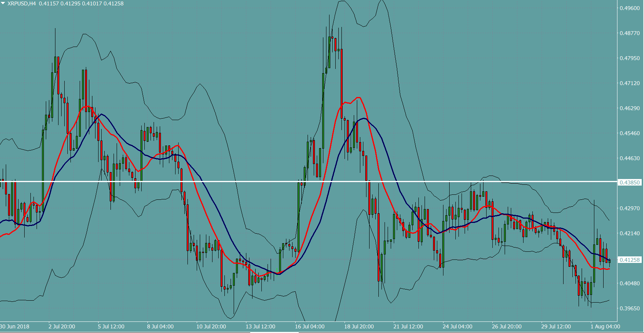The width and height of the screenshot is (644, 333).
Task: Click the 0.43850 horizontal line price tag
Action: pos(630,182)
